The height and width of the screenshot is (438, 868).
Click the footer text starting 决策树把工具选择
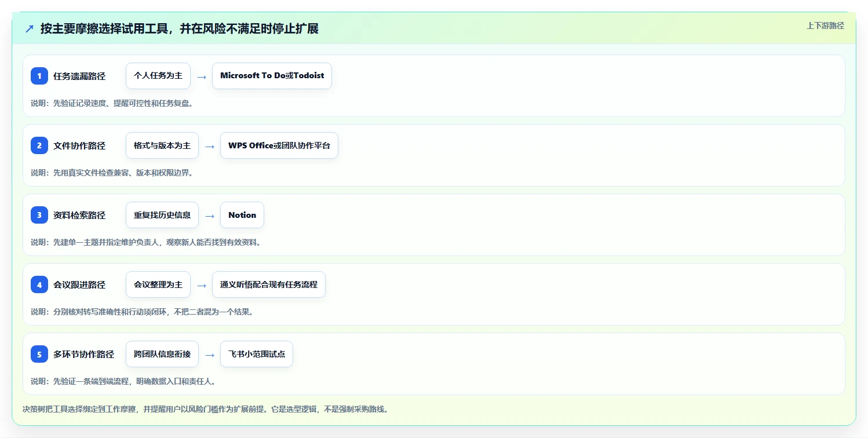pos(205,409)
